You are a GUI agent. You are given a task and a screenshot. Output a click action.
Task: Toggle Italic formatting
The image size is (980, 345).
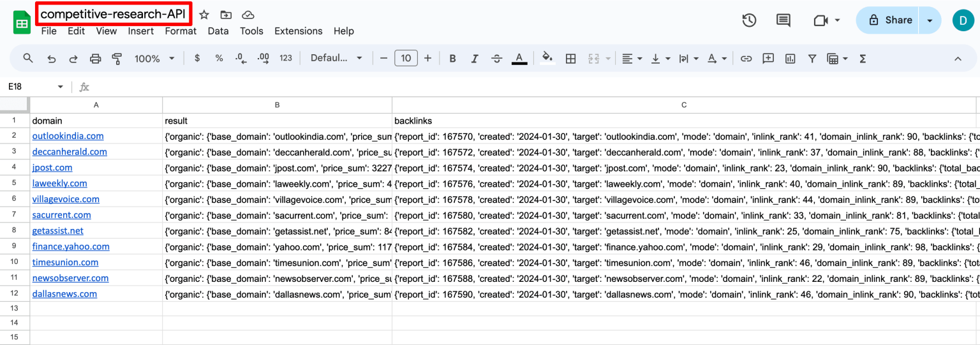(x=475, y=59)
